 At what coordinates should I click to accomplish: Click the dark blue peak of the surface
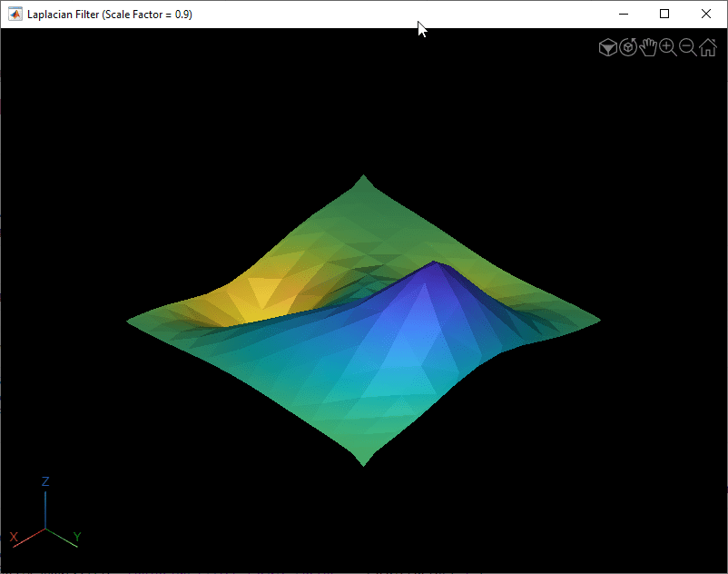438,265
